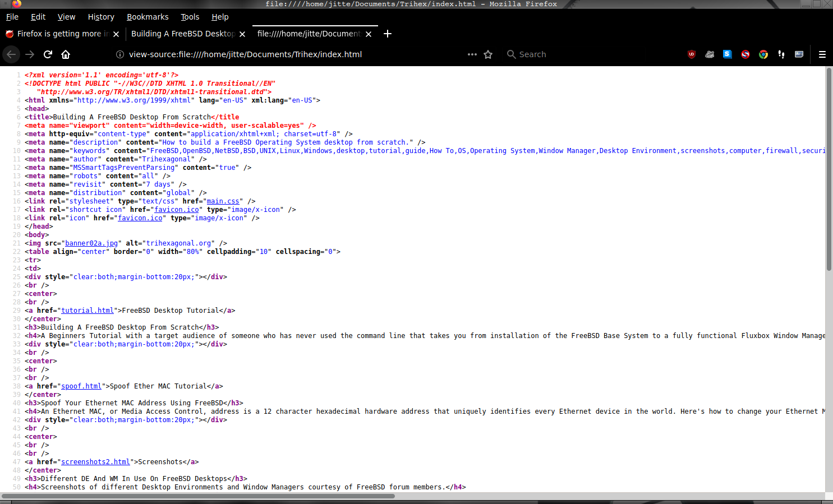Image resolution: width=833 pixels, height=504 pixels.
Task: Open the Firefox hamburger application menu
Action: [822, 54]
